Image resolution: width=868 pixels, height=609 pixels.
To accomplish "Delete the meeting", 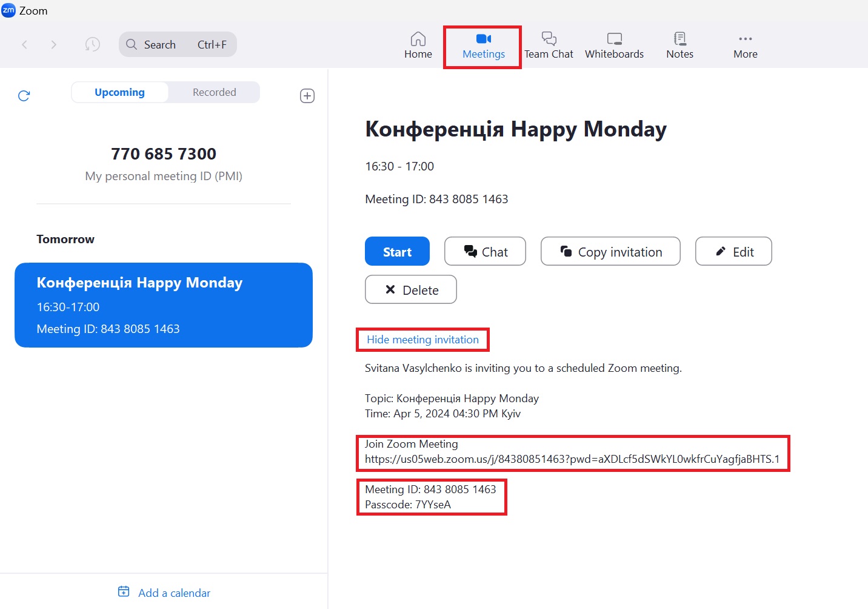I will [x=411, y=289].
